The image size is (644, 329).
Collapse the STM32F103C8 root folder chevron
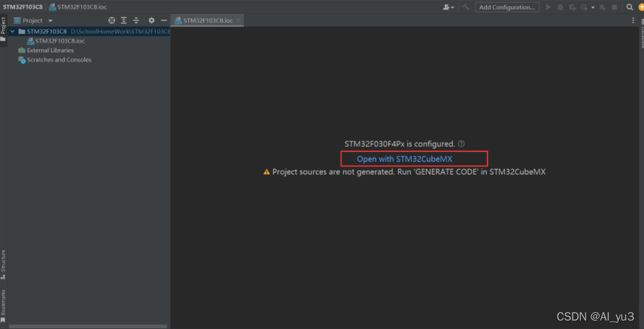(12, 31)
